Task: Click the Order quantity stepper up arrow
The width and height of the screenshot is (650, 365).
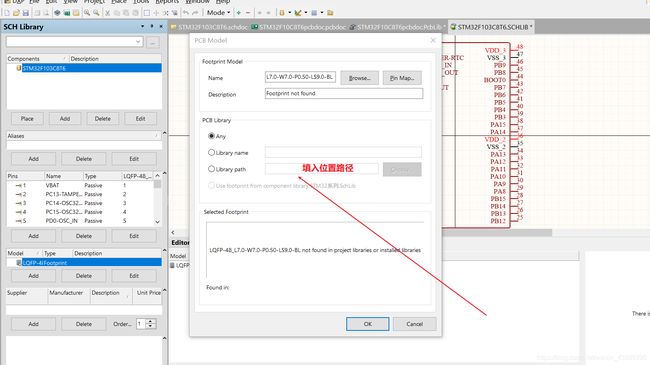Action: (151, 321)
